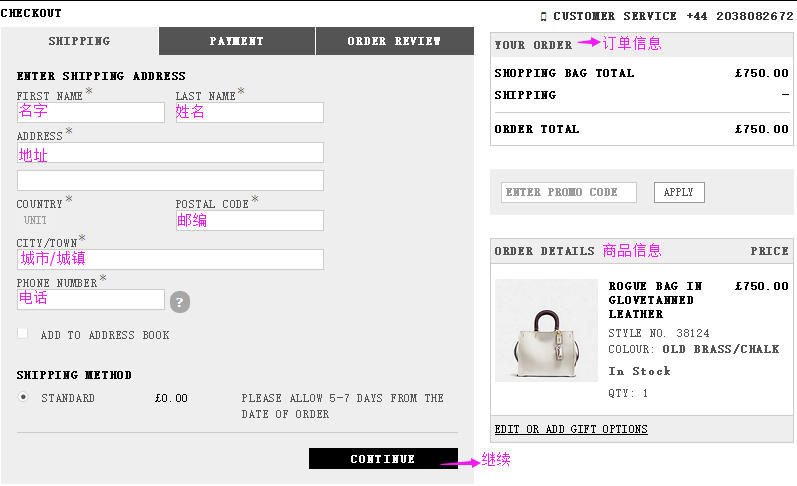
Task: Open the Country dropdown
Action: tap(36, 220)
